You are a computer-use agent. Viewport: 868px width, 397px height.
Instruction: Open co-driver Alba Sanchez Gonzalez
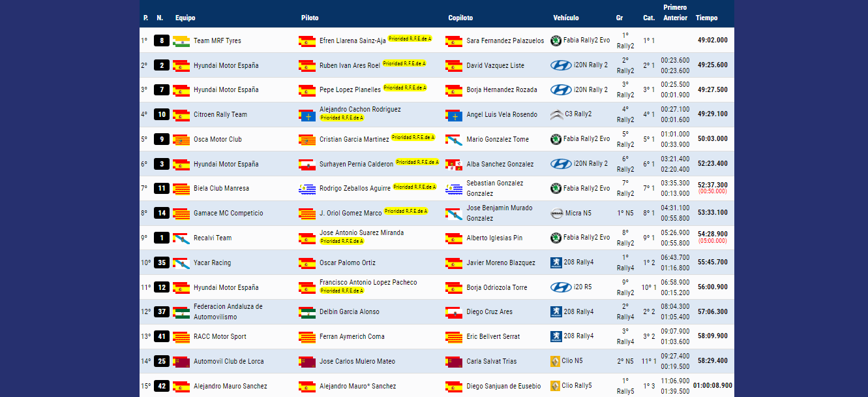[x=500, y=164]
